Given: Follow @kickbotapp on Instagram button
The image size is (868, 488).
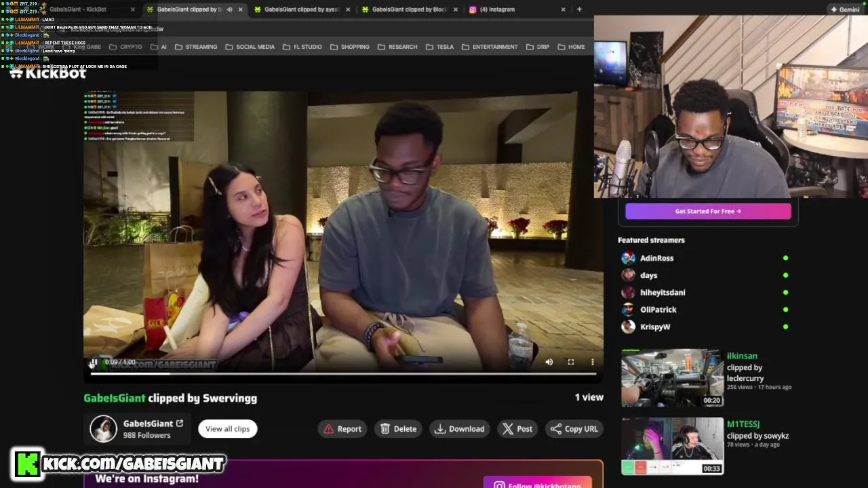Looking at the screenshot, I should click(538, 482).
